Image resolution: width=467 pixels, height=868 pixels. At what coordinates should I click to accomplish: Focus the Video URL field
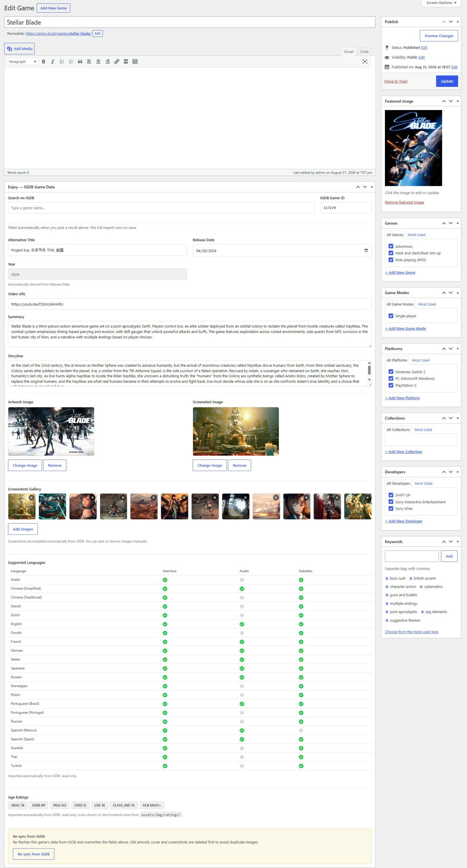(x=190, y=304)
